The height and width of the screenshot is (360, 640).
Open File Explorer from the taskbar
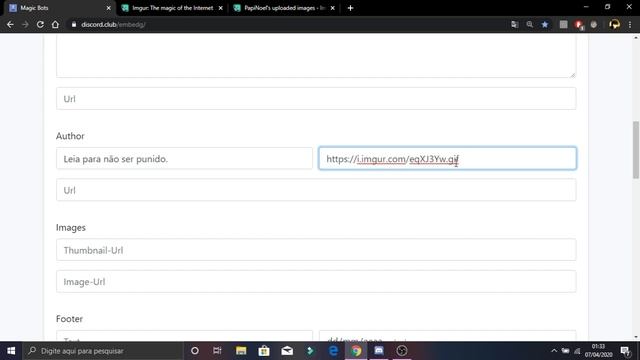241,351
